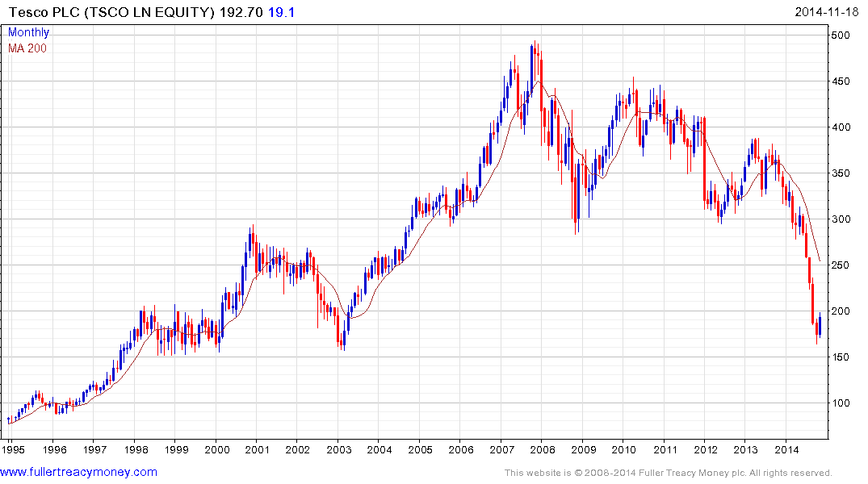The height and width of the screenshot is (484, 868).
Task: Click the 1998 year label
Action: tap(136, 449)
